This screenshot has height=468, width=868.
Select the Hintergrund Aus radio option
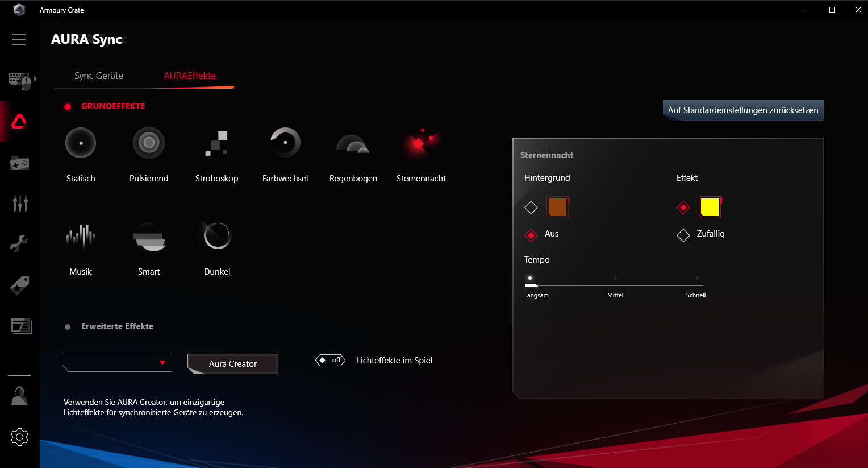click(531, 235)
